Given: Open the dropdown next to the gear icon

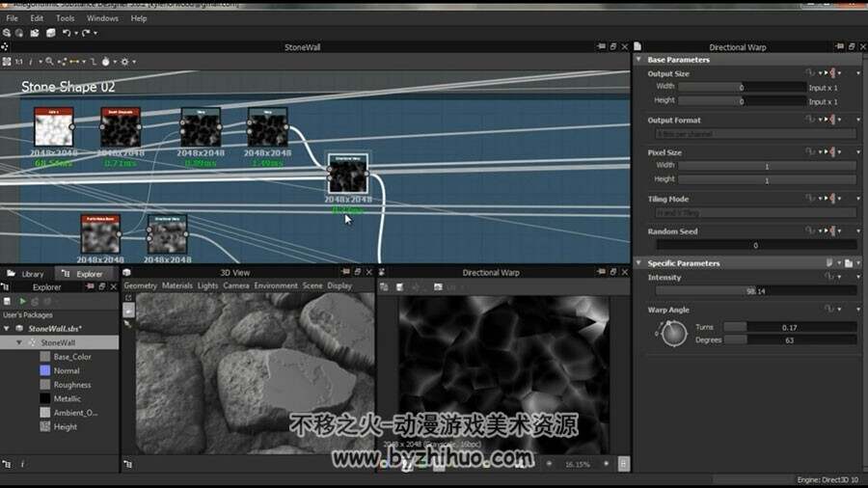Looking at the screenshot, I should point(134,62).
